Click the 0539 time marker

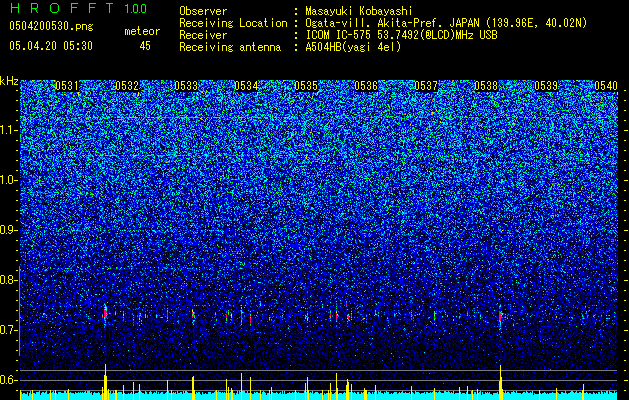tap(546, 86)
